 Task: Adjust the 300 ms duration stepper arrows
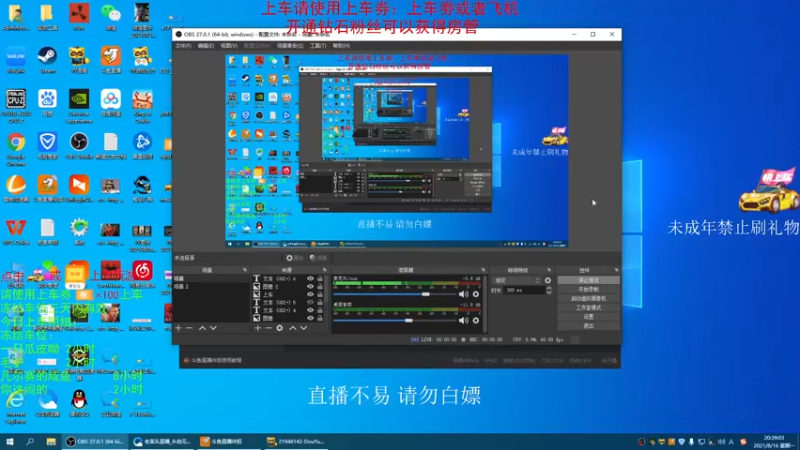[549, 290]
